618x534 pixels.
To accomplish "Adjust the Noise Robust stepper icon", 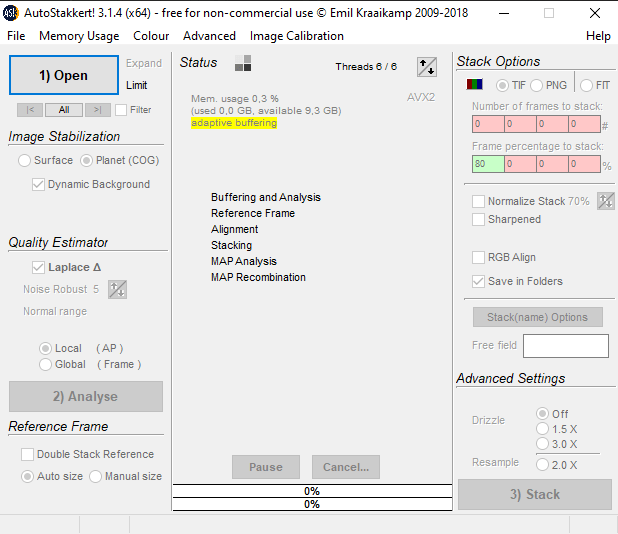I will pos(117,290).
